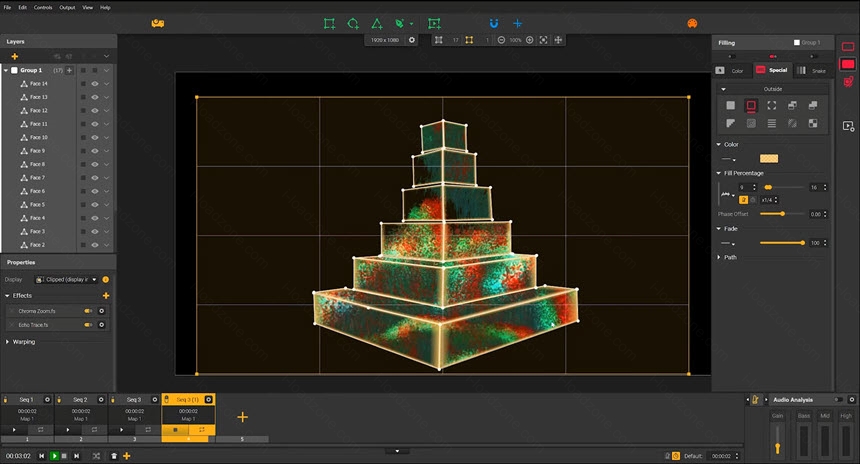Select the quad face drawing tool
The height and width of the screenshot is (464, 860).
[329, 24]
